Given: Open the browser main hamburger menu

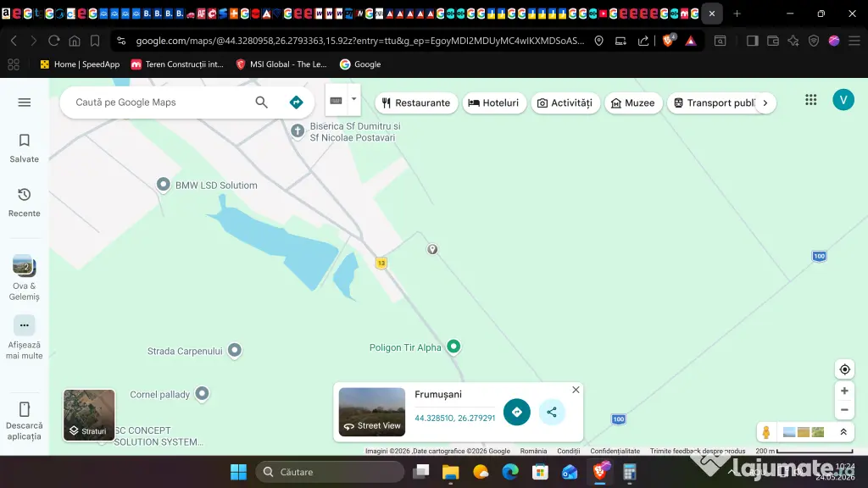Looking at the screenshot, I should tap(854, 41).
